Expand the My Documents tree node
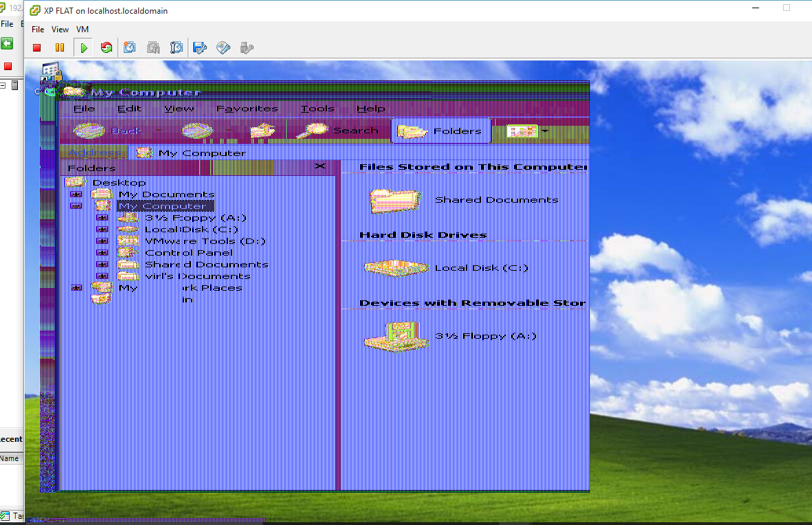This screenshot has height=525, width=812. coord(76,194)
